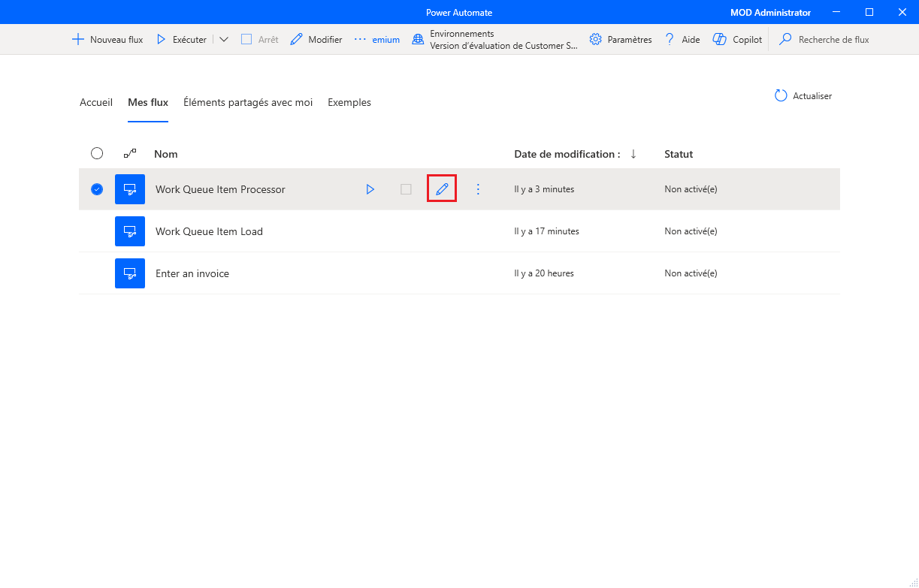Open Éléments partagés avec moi tab
The width and height of the screenshot is (919, 588).
point(248,102)
